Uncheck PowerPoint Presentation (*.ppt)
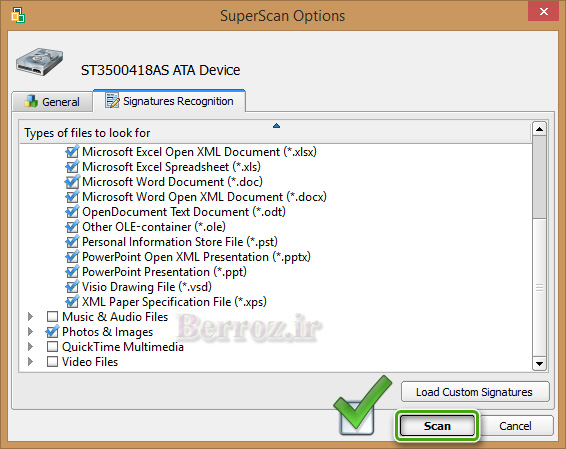566x449 pixels. 72,272
